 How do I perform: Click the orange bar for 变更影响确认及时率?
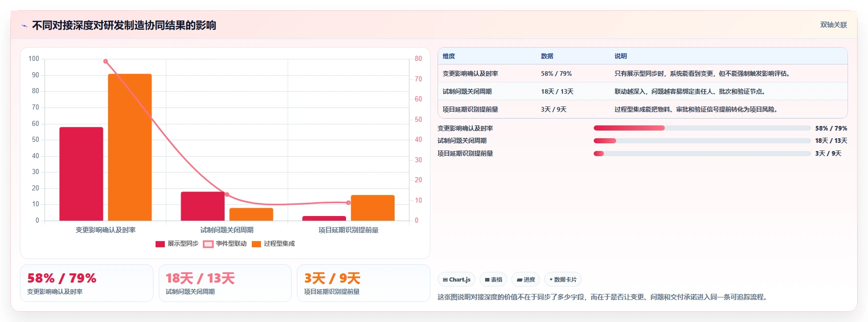tap(129, 147)
